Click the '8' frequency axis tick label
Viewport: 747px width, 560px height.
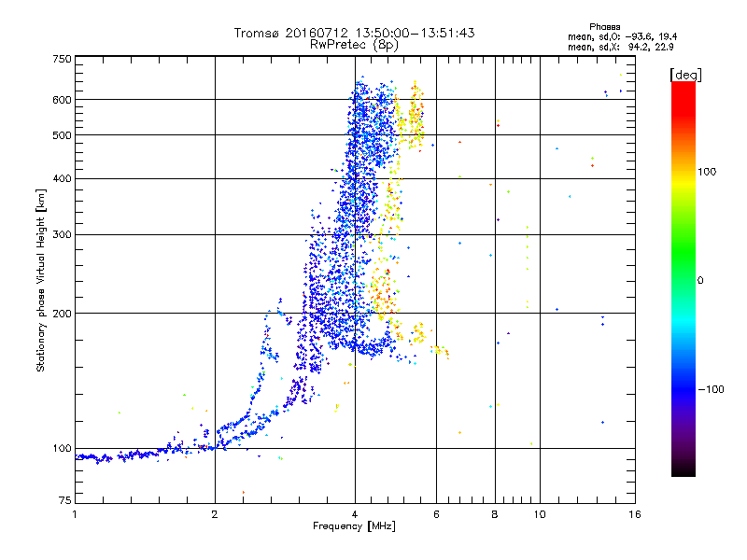(495, 514)
